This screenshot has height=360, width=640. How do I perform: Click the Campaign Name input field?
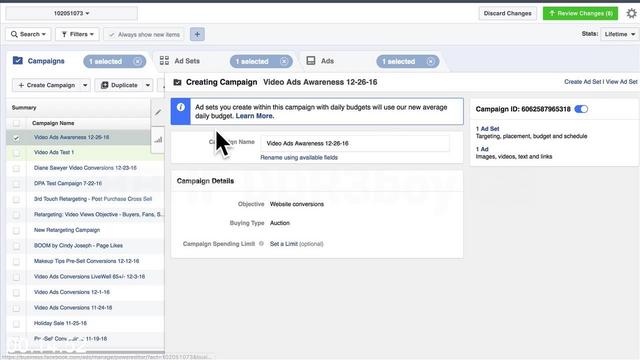click(x=355, y=143)
